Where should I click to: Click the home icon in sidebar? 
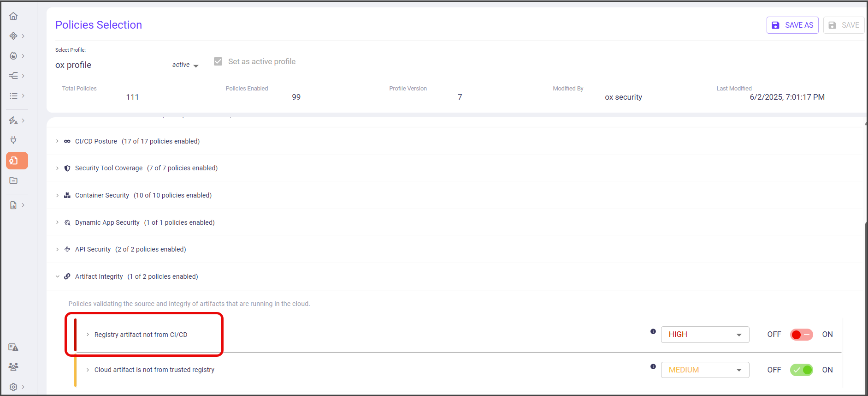[x=13, y=16]
